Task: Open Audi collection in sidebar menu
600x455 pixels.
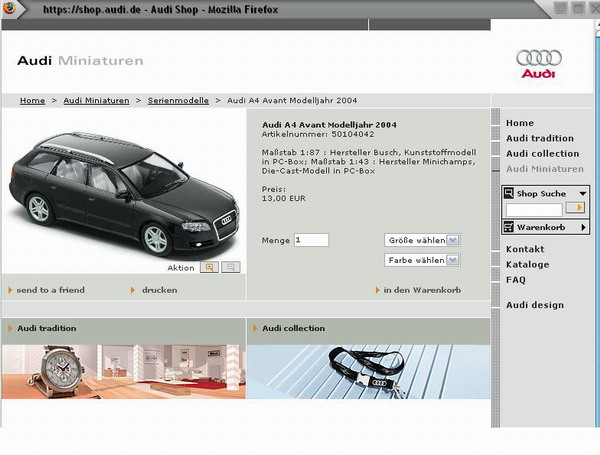Action: [543, 153]
